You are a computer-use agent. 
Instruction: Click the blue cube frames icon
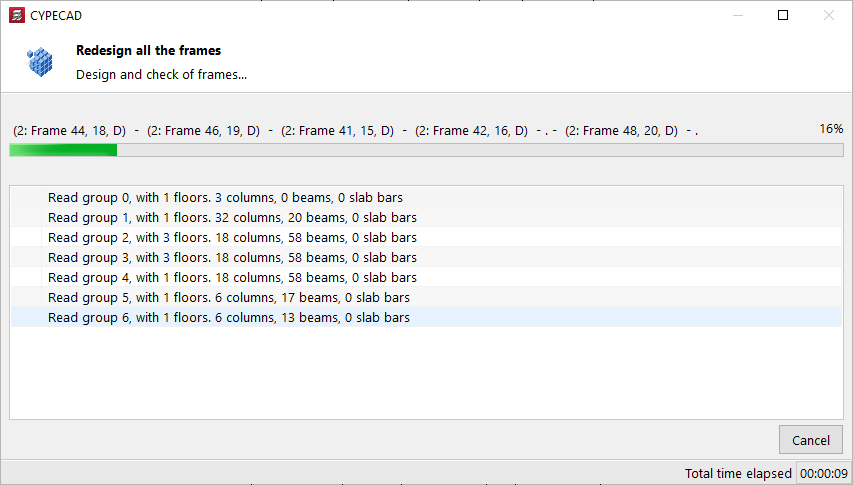click(x=39, y=61)
